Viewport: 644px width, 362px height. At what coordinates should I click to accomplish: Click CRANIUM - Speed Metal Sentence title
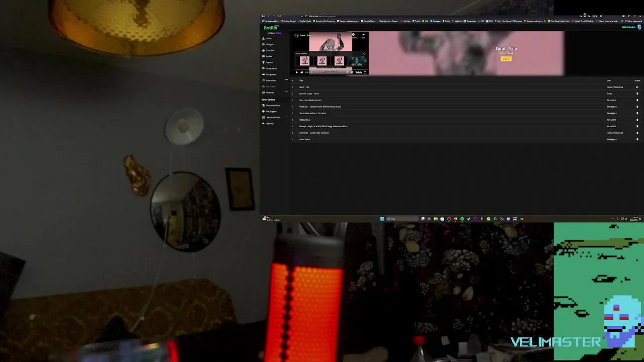[314, 133]
